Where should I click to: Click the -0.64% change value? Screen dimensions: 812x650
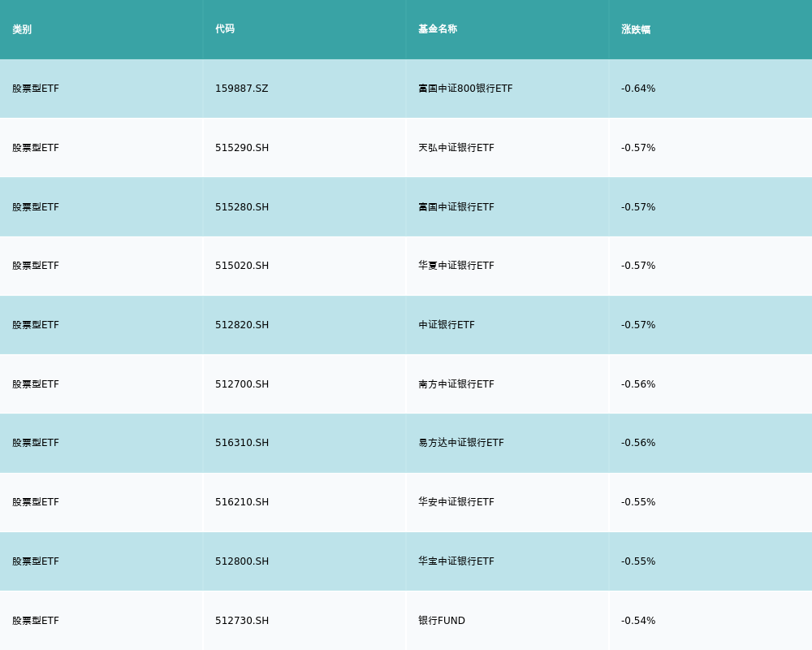[x=638, y=89]
